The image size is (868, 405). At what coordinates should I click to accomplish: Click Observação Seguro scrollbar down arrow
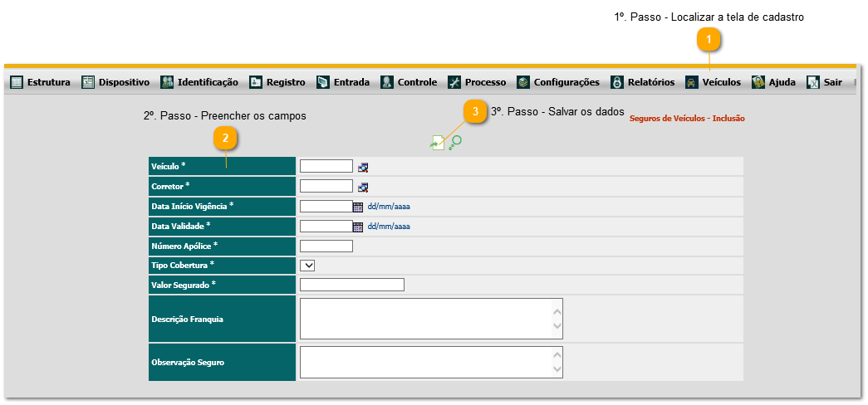(557, 368)
